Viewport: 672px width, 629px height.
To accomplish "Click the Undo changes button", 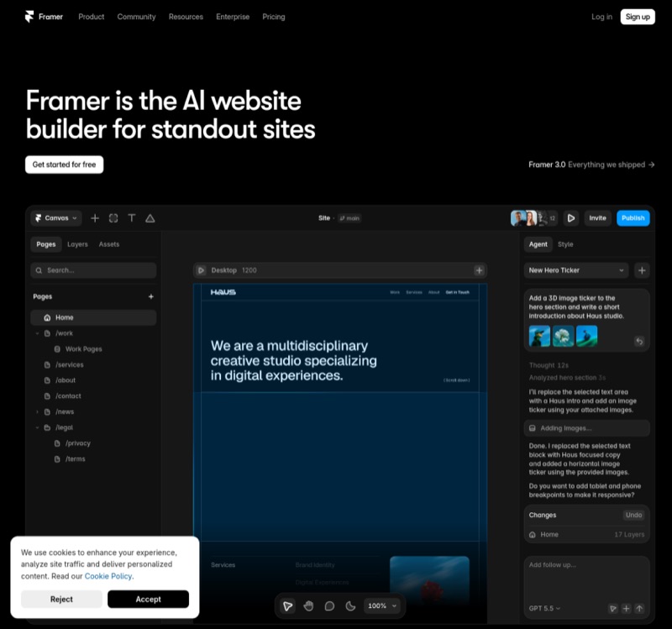I will [633, 515].
